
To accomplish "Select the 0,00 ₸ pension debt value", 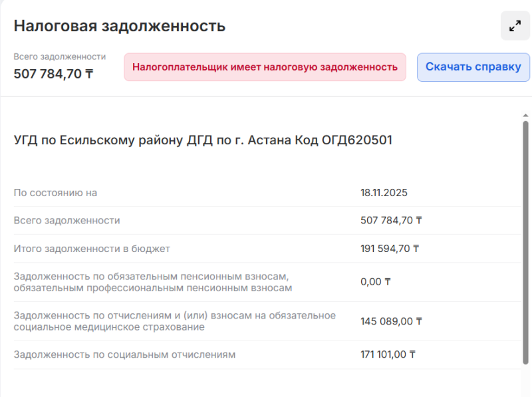I will tap(376, 281).
